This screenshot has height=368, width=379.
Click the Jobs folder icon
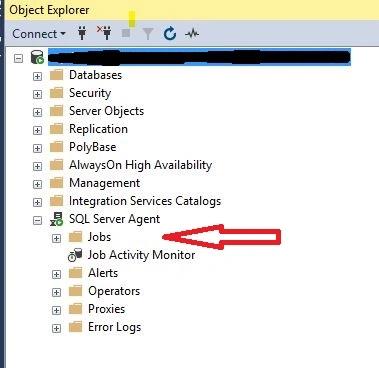pyautogui.click(x=75, y=237)
